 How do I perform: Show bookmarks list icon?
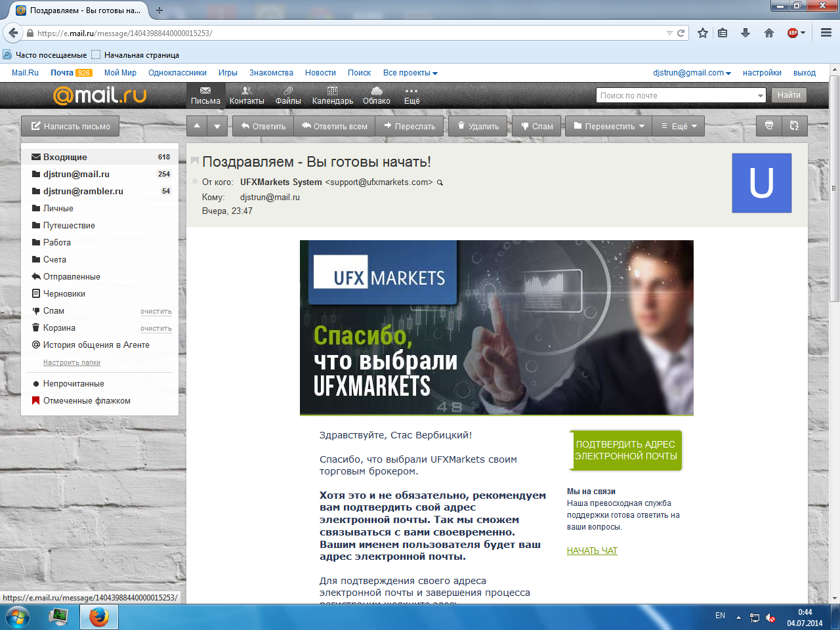(723, 33)
